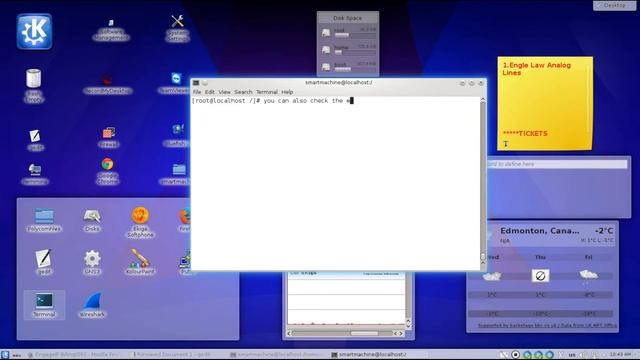Viewport: 640px width, 360px height.
Task: Open the Firewall desktop icon
Action: click(x=108, y=137)
